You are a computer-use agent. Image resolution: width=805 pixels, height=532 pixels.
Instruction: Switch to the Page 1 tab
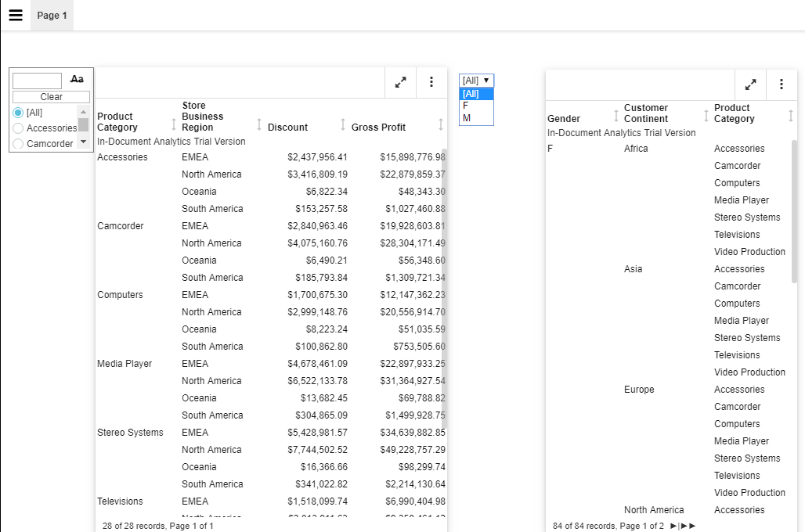[52, 16]
